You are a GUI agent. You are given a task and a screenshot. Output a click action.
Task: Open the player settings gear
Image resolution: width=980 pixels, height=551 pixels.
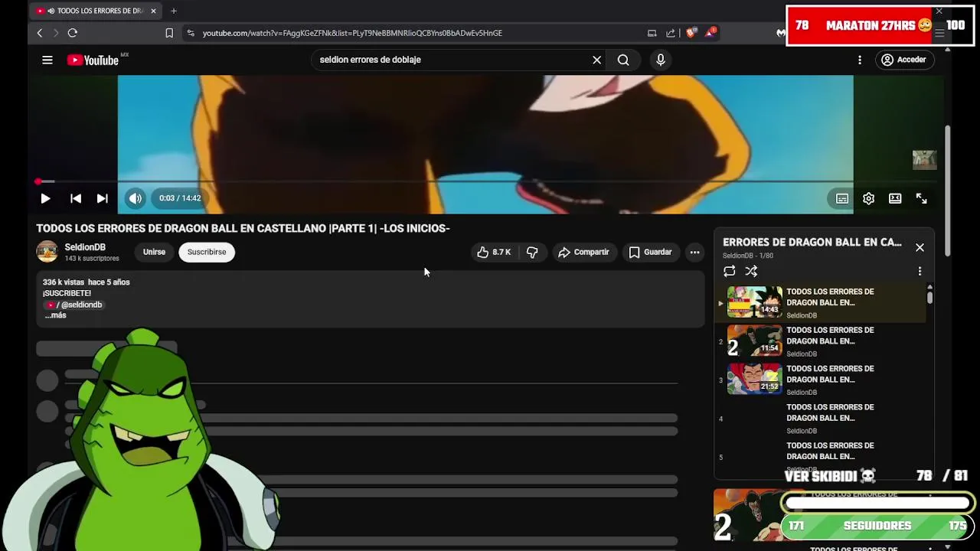click(868, 198)
